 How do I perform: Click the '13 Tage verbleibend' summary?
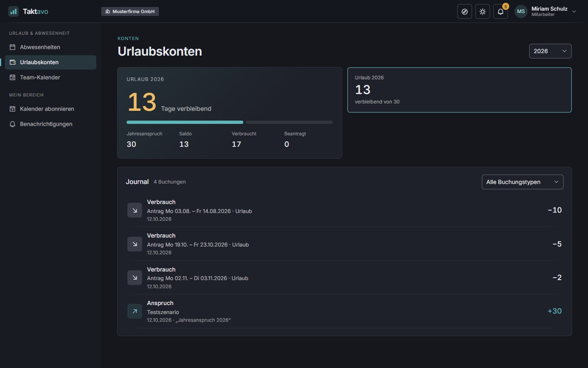click(169, 102)
